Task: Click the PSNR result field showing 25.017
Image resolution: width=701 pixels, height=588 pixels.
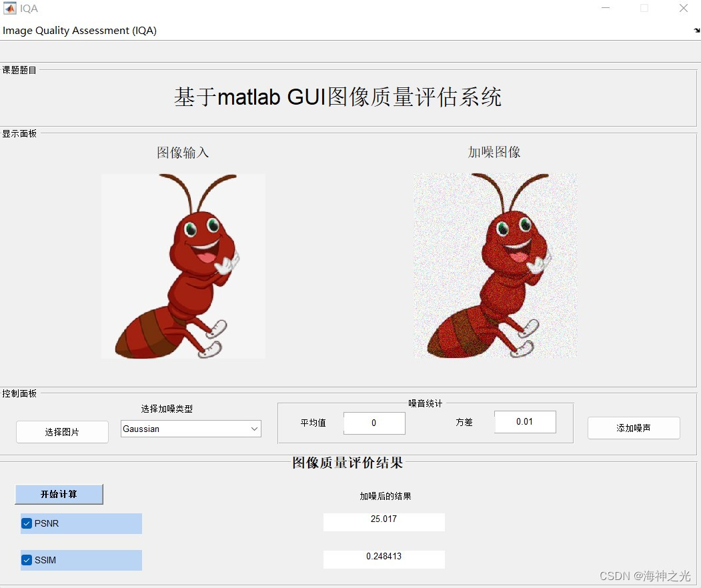Action: pyautogui.click(x=384, y=522)
